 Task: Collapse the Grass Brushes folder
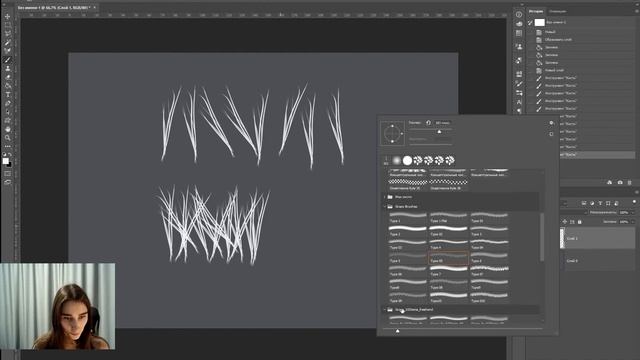coord(384,207)
